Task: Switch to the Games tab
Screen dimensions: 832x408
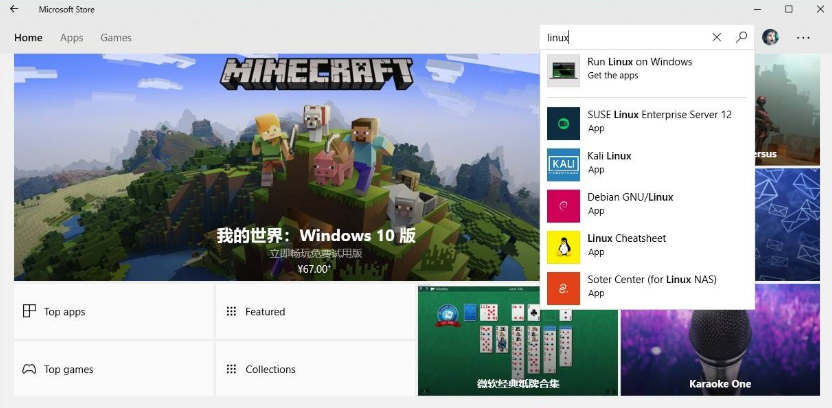Action: coord(116,38)
